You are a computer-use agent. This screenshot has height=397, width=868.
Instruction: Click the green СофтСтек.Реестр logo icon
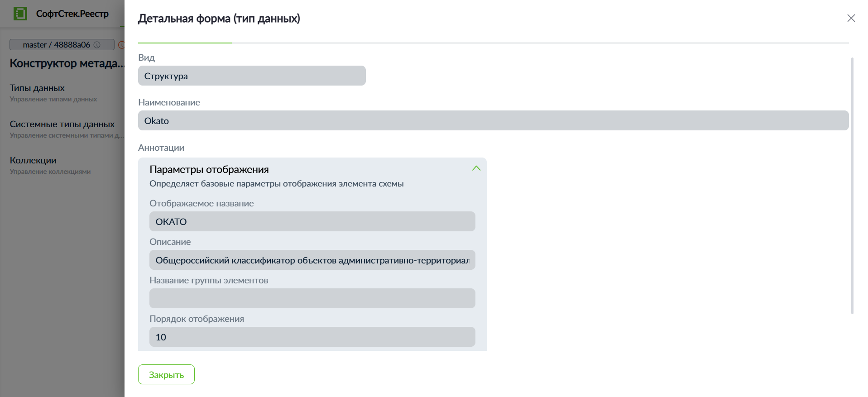[20, 14]
